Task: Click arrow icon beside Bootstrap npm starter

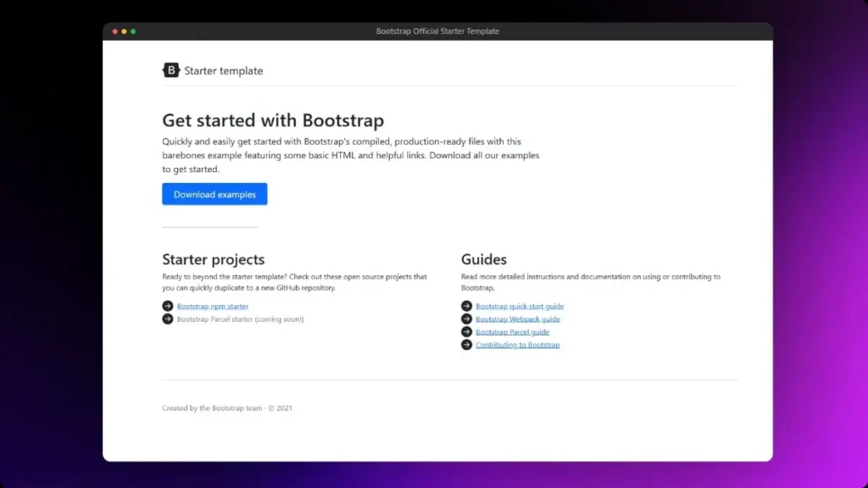Action: [168, 306]
